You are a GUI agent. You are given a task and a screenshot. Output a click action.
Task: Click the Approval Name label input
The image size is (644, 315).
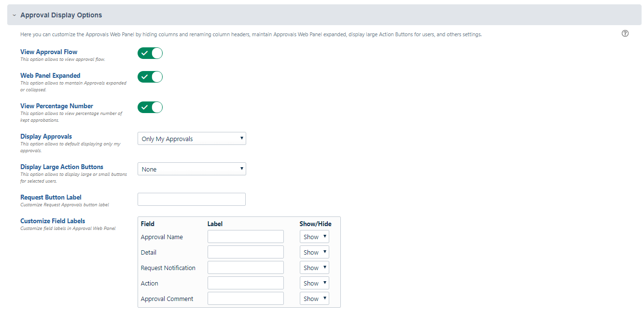(245, 237)
